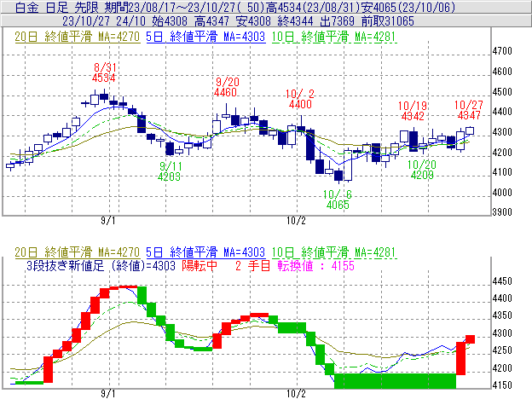Click the 3段抜き新値足 (終値)=4303 label
The height and width of the screenshot is (405, 532).
coord(101,266)
